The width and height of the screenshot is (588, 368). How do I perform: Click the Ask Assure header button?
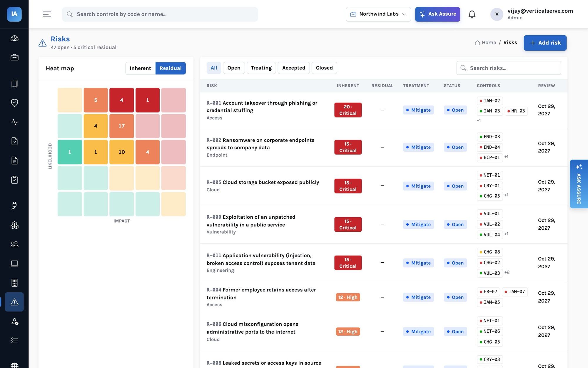[437, 14]
